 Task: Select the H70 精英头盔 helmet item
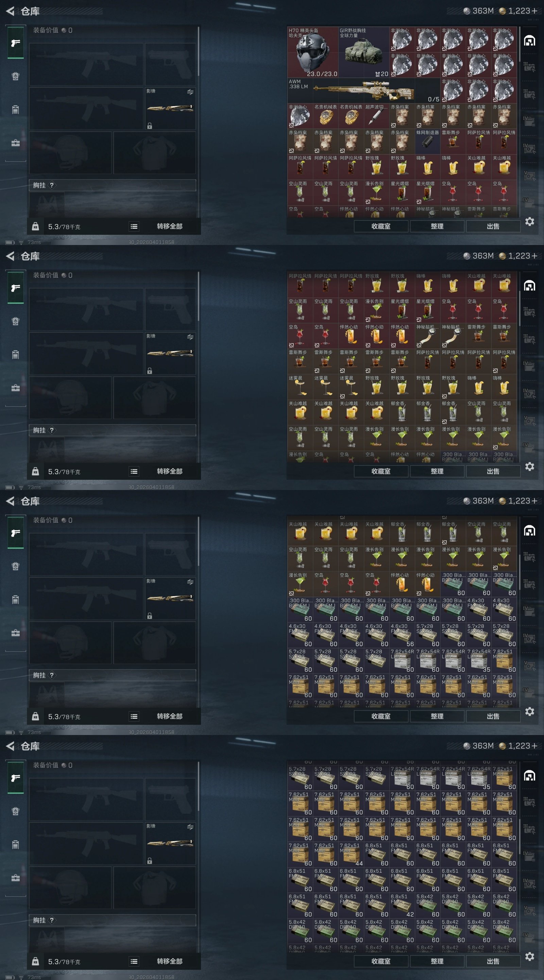pyautogui.click(x=313, y=52)
